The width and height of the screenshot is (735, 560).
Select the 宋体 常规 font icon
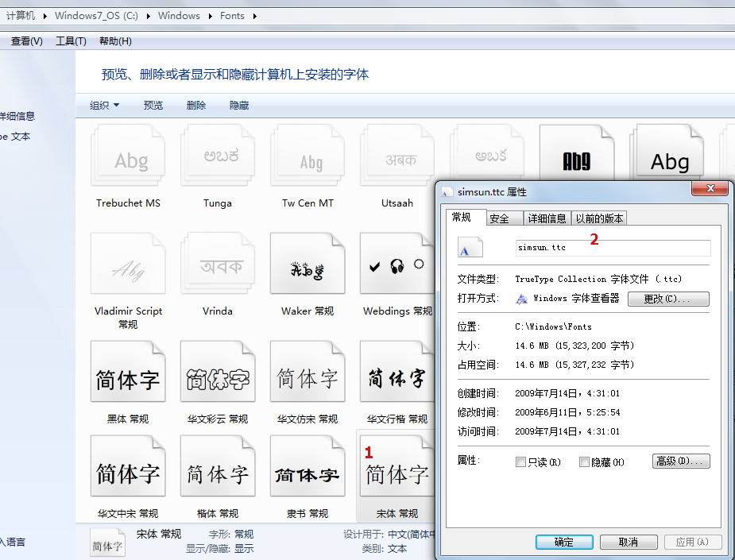(x=397, y=465)
